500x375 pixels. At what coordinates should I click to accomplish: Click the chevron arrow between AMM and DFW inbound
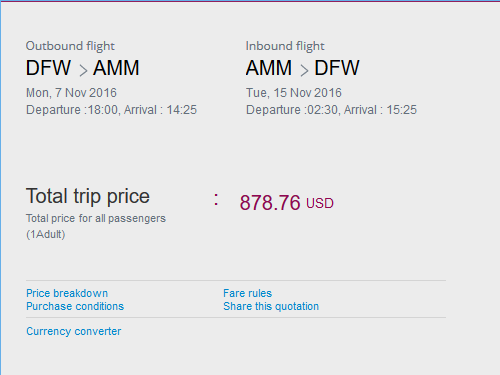tap(304, 70)
